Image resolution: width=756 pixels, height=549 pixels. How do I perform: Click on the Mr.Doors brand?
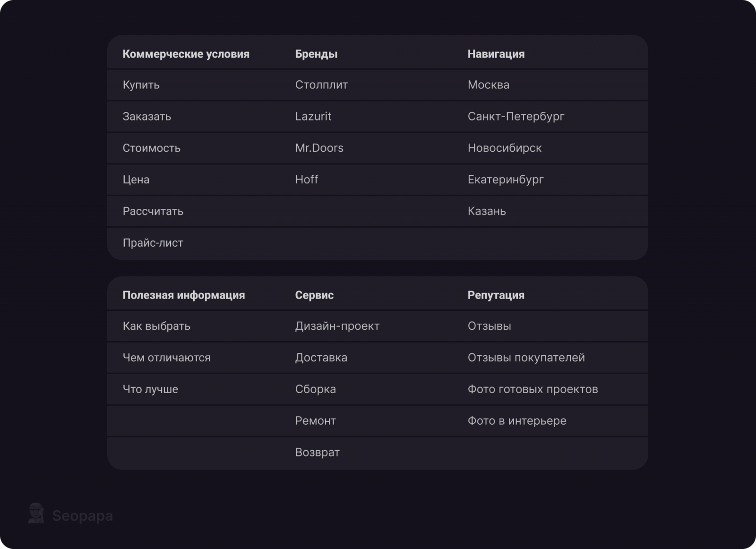(319, 148)
